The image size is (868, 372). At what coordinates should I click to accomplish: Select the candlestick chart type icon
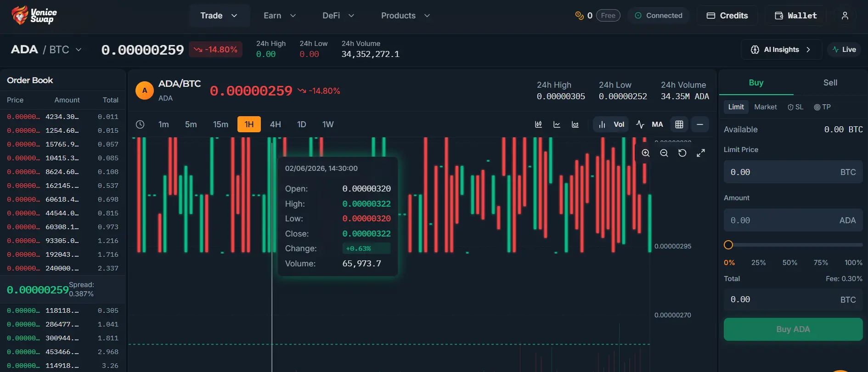tap(538, 124)
